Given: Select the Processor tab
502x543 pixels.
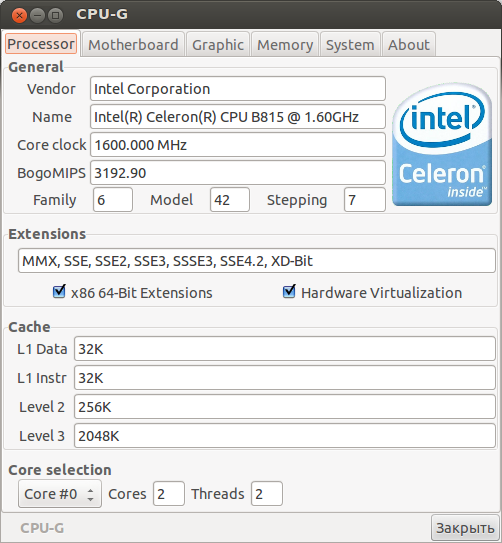Looking at the screenshot, I should coord(41,44).
